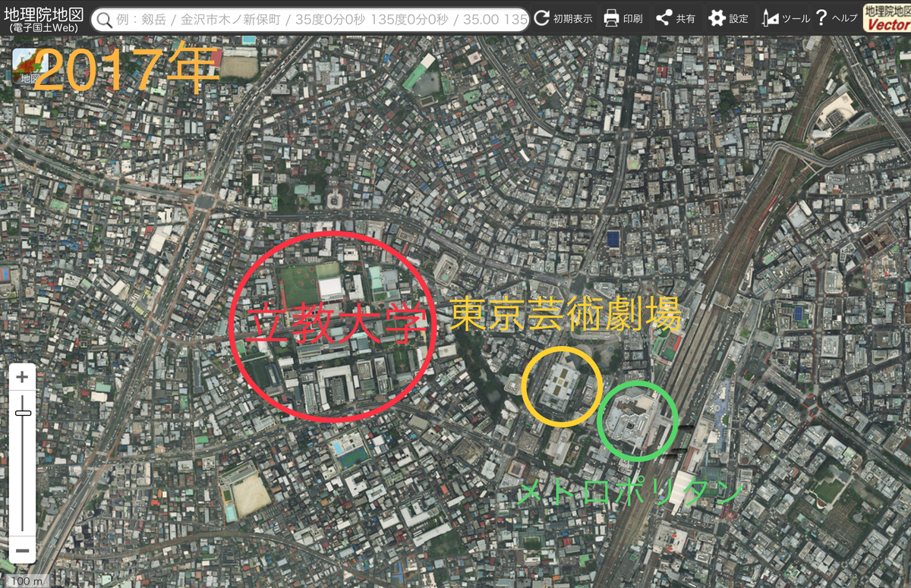Open 設定 settings menu
Screen dimensions: 911x588
point(728,18)
